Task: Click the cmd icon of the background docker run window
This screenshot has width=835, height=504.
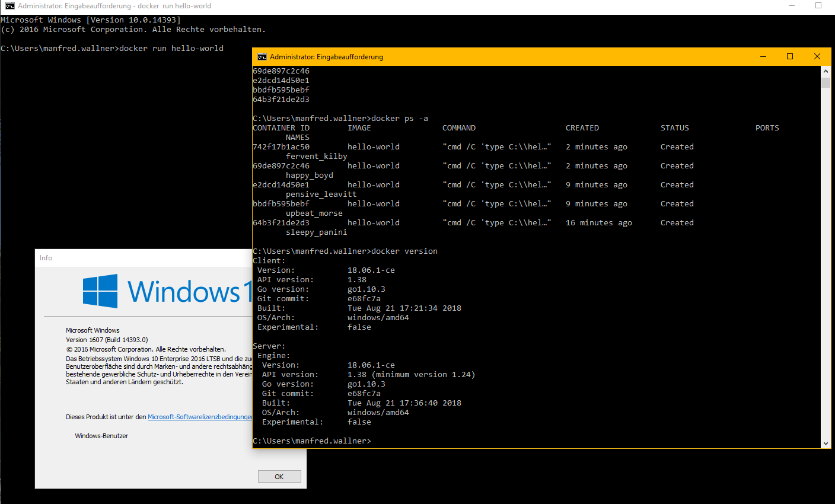Action: pyautogui.click(x=9, y=6)
